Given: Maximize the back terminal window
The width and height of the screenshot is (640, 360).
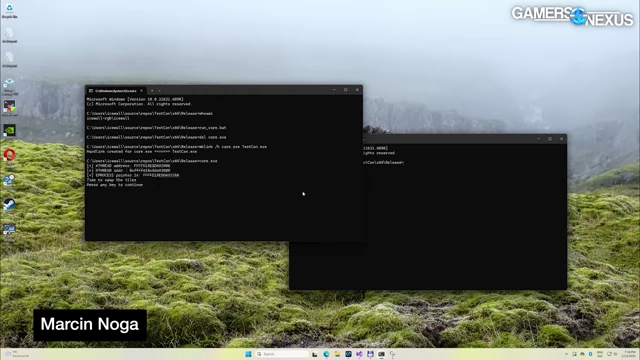Looking at the screenshot, I should pos(550,139).
